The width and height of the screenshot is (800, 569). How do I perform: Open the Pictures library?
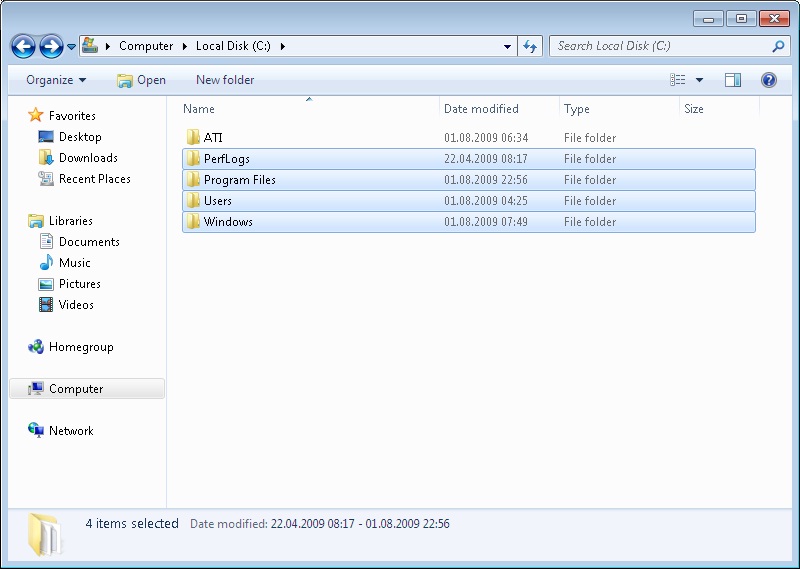tap(80, 283)
